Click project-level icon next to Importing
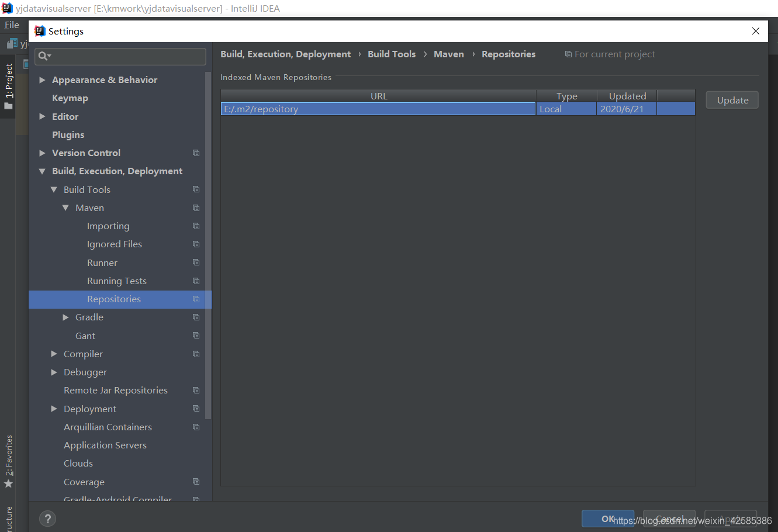778x532 pixels. tap(196, 226)
